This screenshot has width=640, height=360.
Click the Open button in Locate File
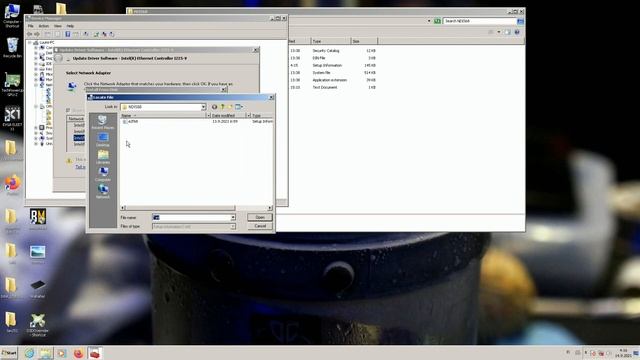tap(260, 217)
